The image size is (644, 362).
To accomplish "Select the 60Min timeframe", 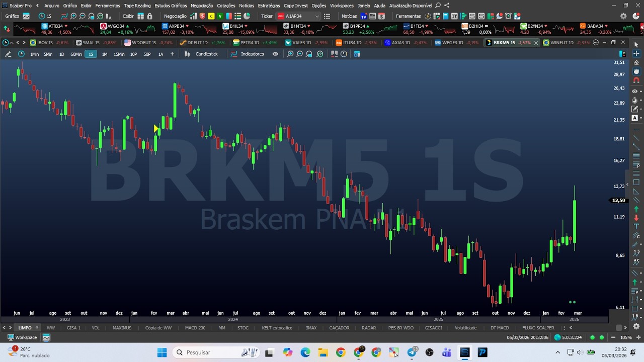I will 76,54.
